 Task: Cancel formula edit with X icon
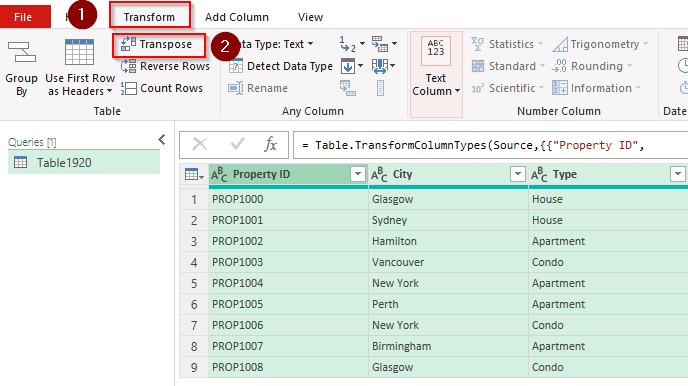[200, 144]
